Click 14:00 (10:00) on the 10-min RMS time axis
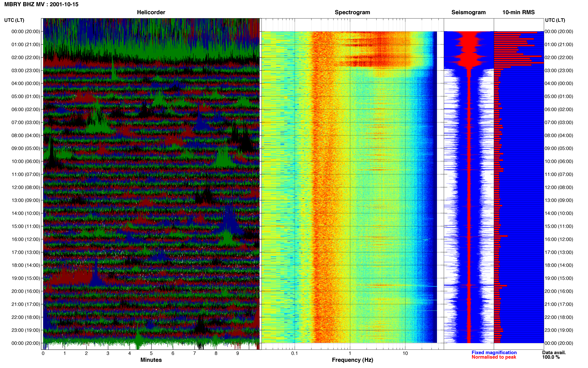This screenshot has width=588, height=368. coord(559,213)
